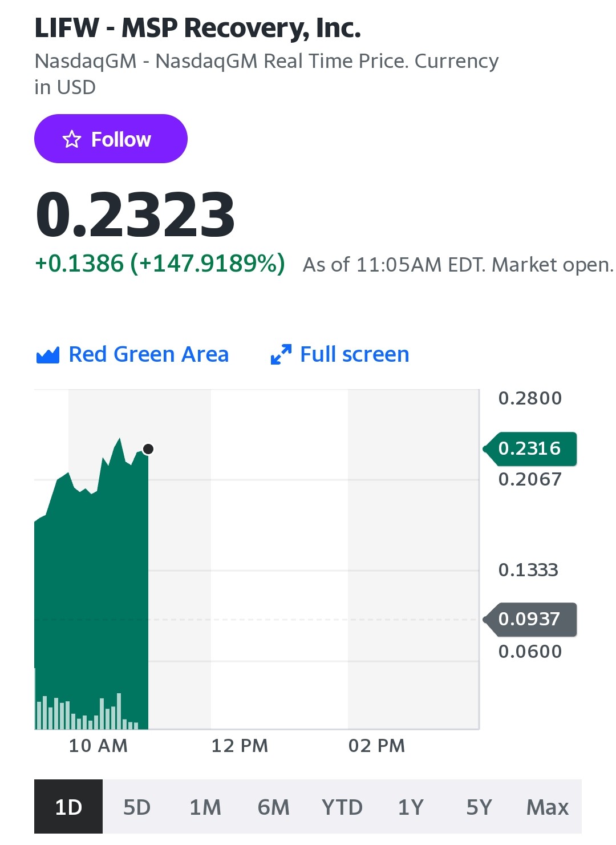Switch to the Max time range
This screenshot has width=616, height=845.
point(548,807)
